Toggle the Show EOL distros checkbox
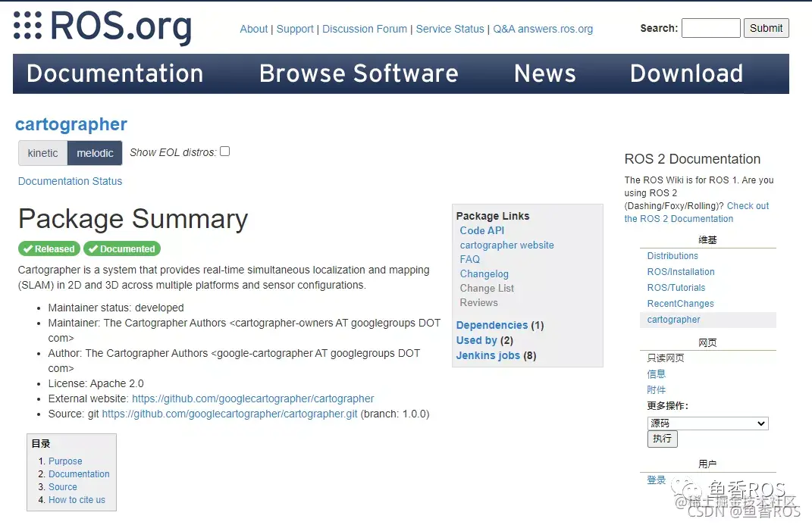The width and height of the screenshot is (812, 525). click(x=224, y=151)
